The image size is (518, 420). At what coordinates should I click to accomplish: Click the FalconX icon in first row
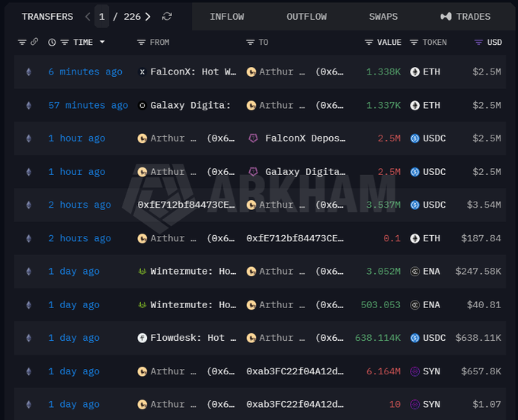[x=142, y=72]
